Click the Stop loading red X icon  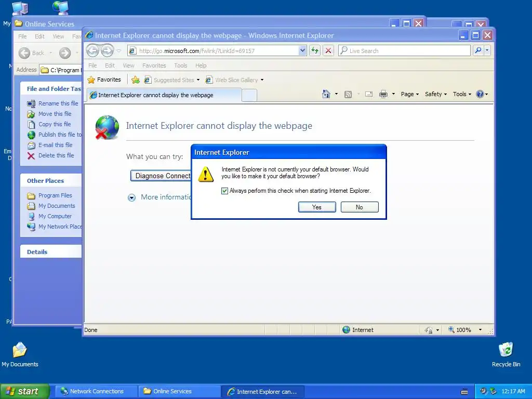328,50
